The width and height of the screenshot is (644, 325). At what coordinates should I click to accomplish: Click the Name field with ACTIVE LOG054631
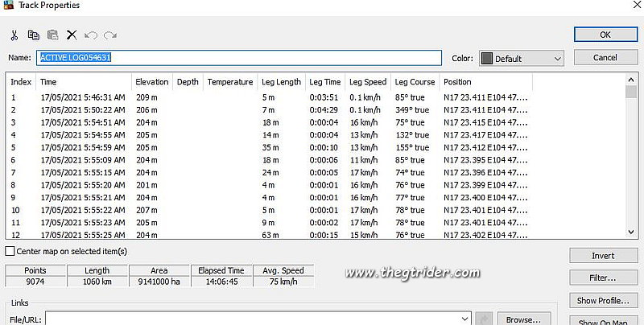[238, 58]
